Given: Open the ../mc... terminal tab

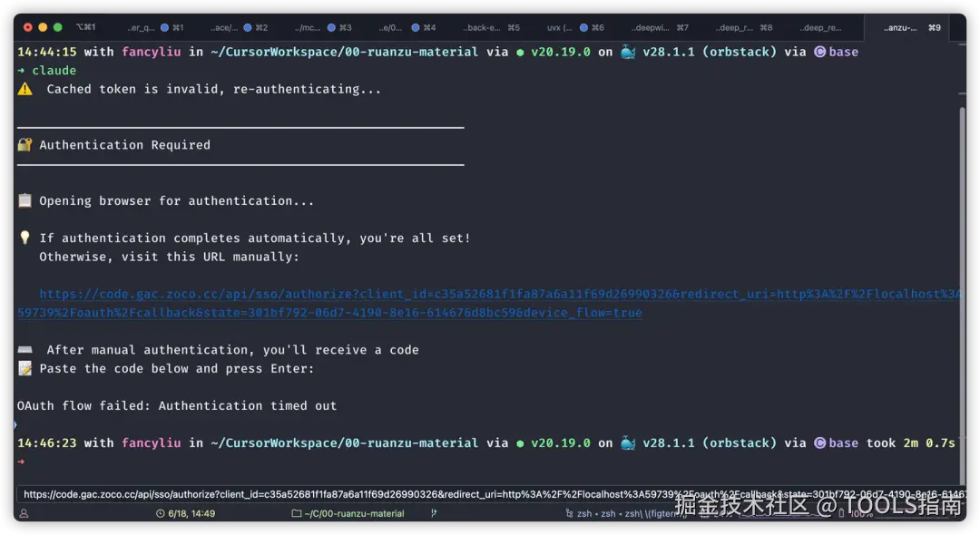Looking at the screenshot, I should pyautogui.click(x=323, y=27).
